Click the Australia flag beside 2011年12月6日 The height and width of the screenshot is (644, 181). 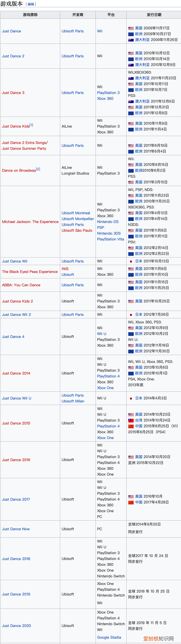click(131, 101)
